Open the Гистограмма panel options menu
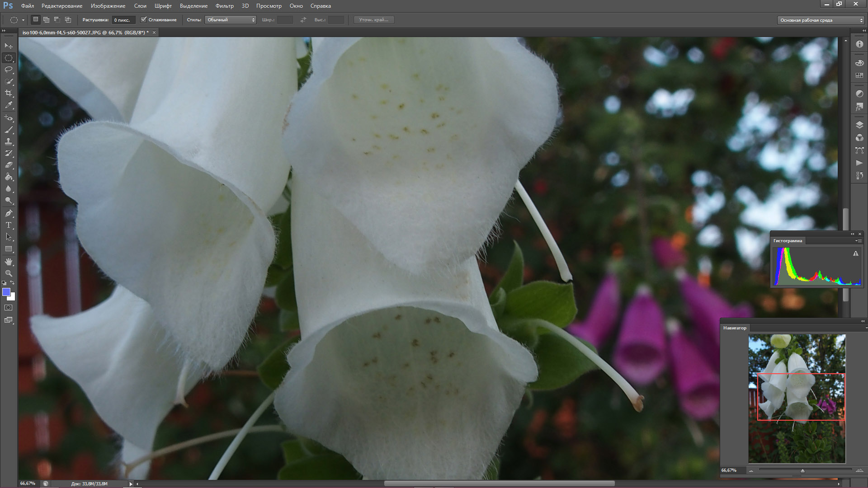This screenshot has width=868, height=488. 858,241
